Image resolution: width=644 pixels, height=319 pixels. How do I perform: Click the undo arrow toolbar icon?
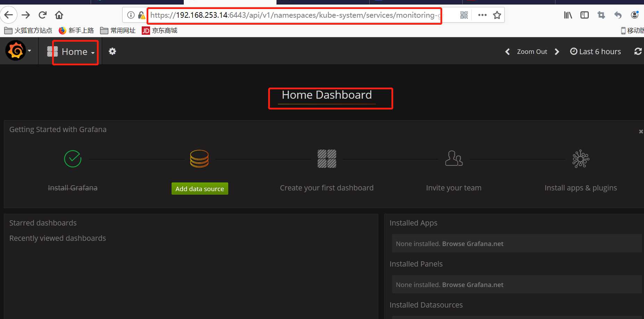(x=618, y=15)
